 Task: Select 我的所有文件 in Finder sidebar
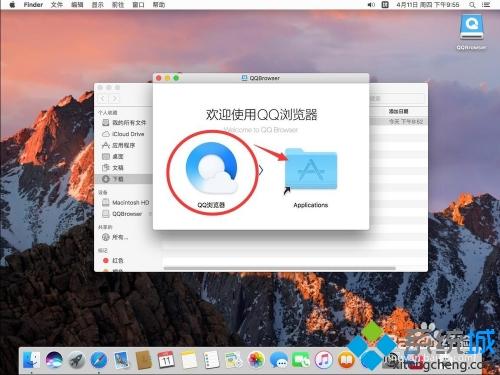(124, 123)
